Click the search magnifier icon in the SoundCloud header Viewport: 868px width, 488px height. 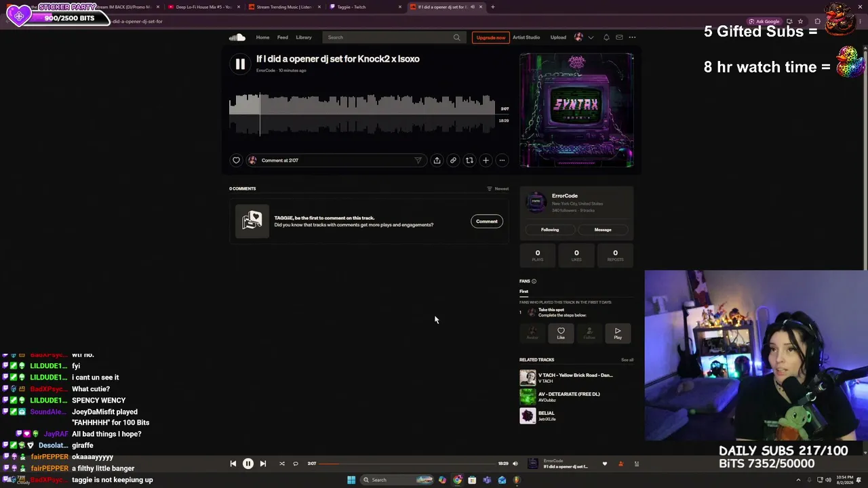[456, 37]
